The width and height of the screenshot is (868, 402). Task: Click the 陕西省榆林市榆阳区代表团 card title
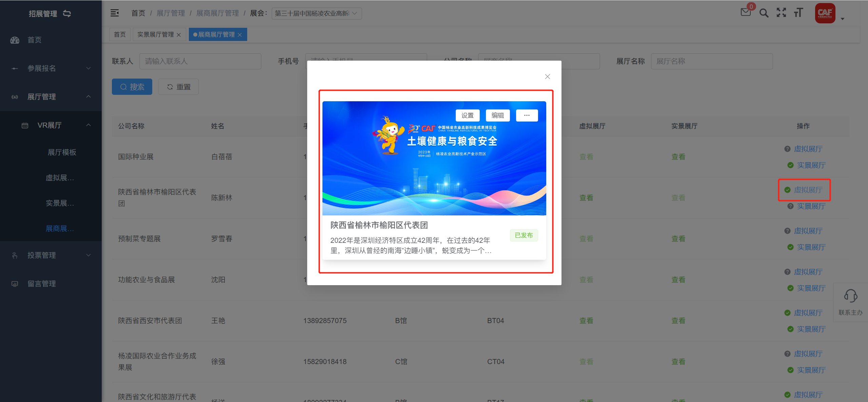click(x=379, y=225)
